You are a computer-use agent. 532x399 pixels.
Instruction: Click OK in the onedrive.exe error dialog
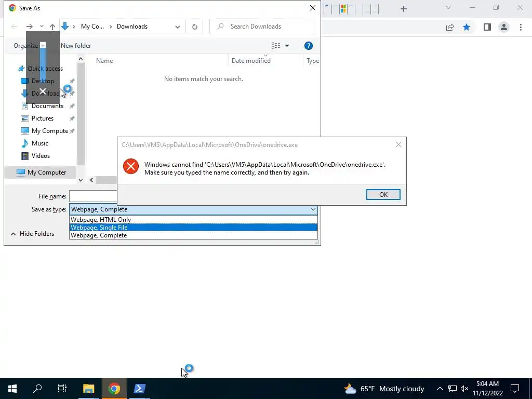click(x=383, y=194)
